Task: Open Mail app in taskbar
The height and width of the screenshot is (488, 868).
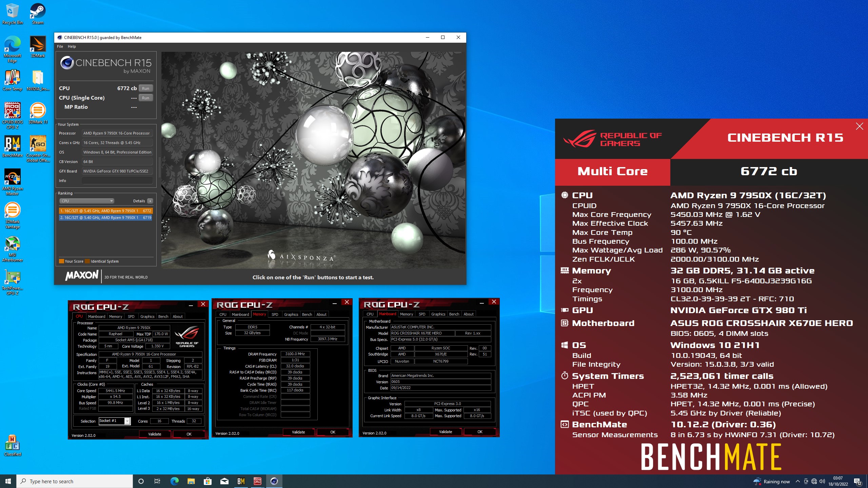Action: 224,481
